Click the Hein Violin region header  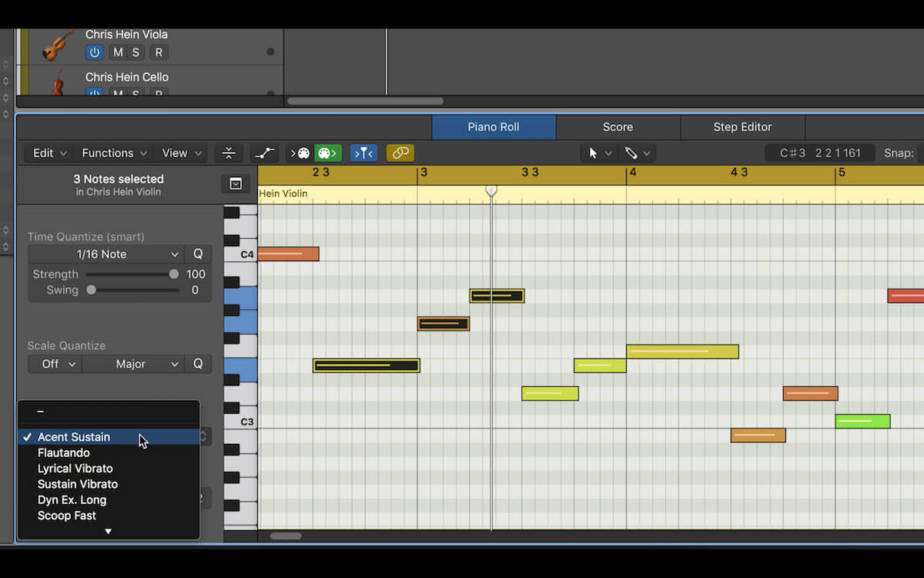(x=591, y=194)
